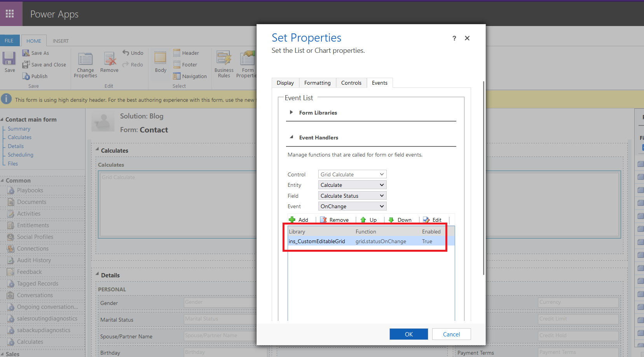644x357 pixels.
Task: Select the ins_CustomEditableGrid handler row
Action: (371, 241)
